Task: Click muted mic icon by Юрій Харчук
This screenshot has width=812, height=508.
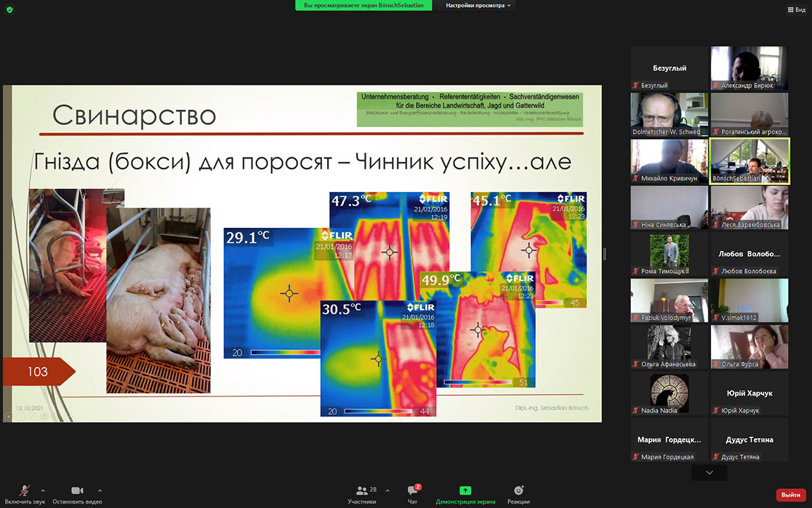Action: coord(716,411)
